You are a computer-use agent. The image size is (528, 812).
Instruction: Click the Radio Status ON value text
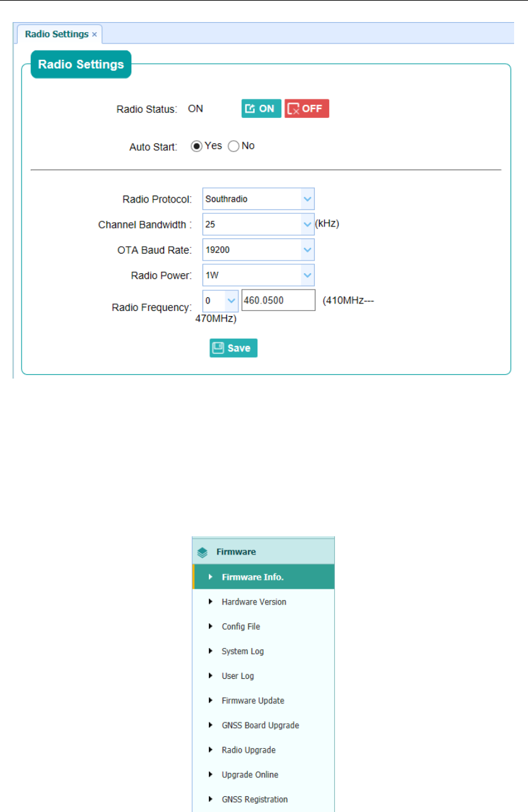196,109
